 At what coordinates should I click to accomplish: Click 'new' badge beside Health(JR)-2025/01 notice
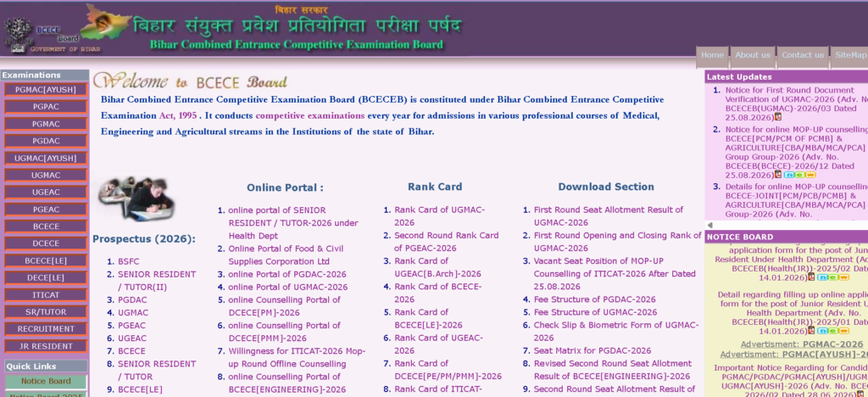click(x=832, y=331)
